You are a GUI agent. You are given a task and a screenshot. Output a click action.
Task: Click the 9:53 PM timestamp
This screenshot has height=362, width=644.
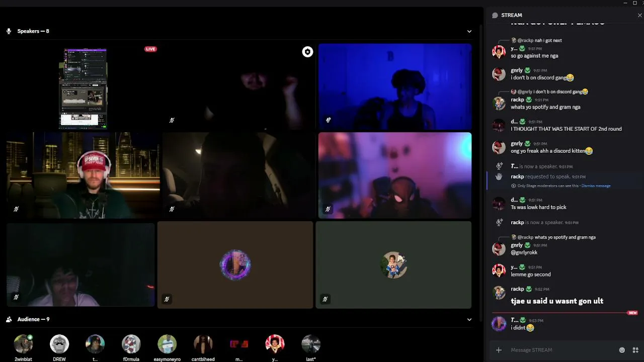(x=536, y=321)
